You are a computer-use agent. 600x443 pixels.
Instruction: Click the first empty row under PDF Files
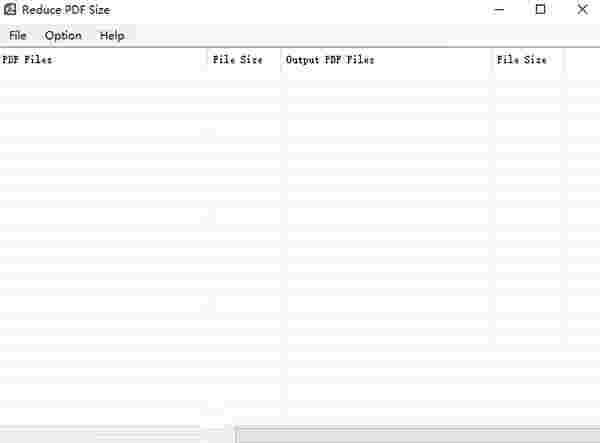(x=103, y=76)
